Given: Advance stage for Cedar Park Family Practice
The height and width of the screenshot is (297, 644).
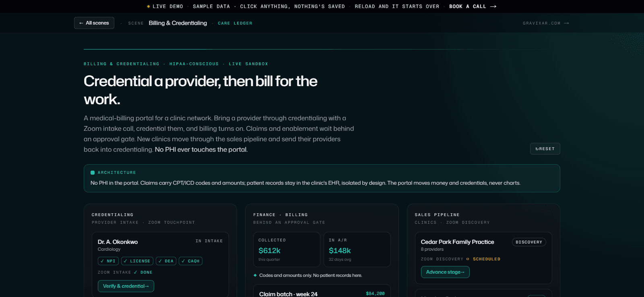Looking at the screenshot, I should click(x=445, y=272).
